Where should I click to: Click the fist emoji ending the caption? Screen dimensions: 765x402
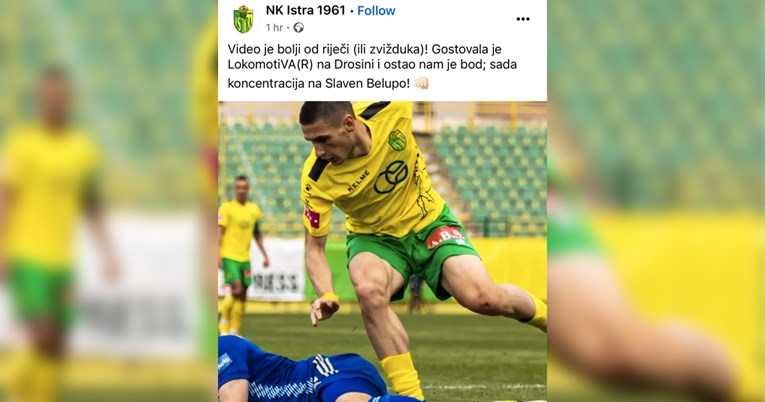click(421, 83)
